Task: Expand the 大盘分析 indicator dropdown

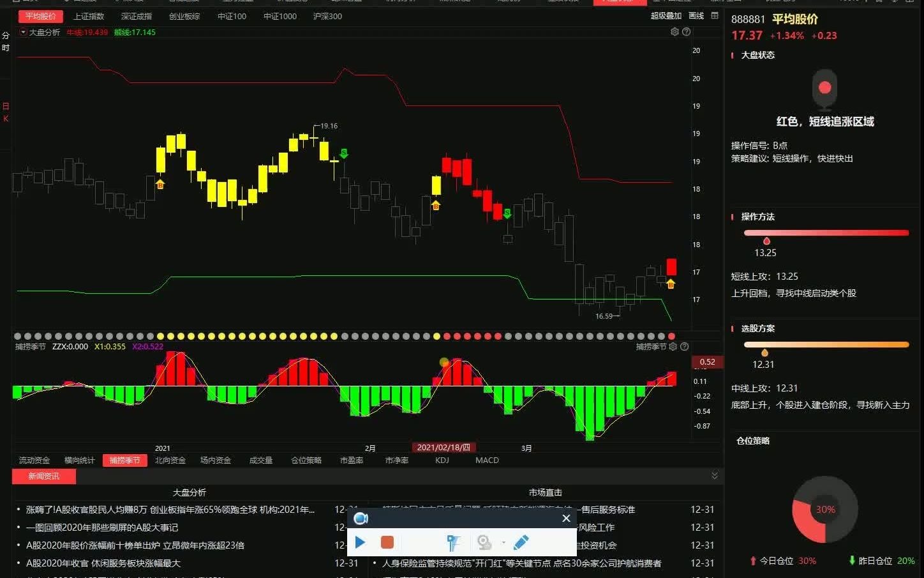Action: point(24,32)
